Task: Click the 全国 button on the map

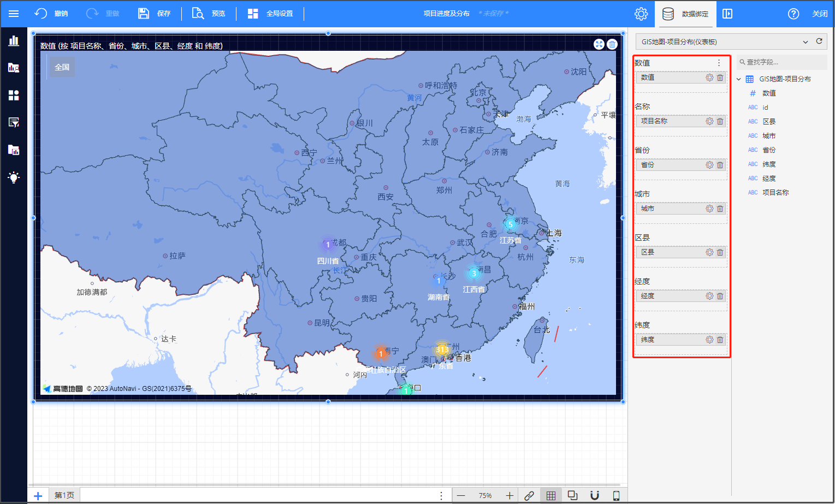Action: [62, 67]
